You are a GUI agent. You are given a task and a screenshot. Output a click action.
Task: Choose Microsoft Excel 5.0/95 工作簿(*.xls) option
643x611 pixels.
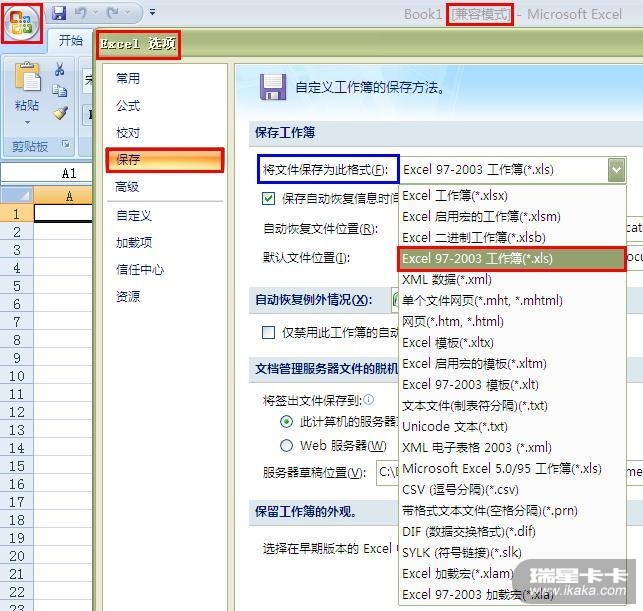point(512,469)
